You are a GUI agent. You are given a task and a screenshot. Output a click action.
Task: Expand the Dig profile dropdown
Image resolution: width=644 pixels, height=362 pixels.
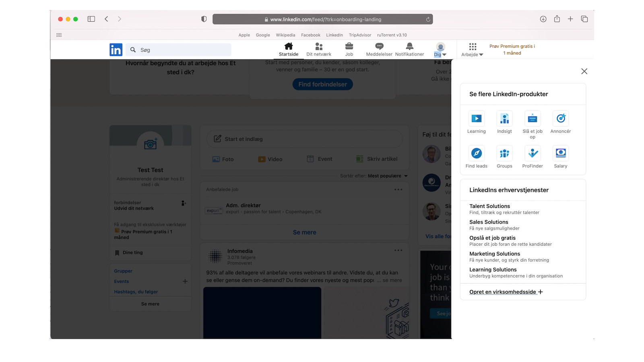[440, 49]
